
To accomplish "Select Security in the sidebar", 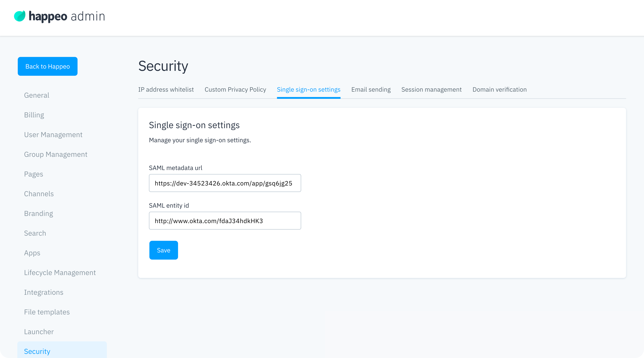I will 62,350.
